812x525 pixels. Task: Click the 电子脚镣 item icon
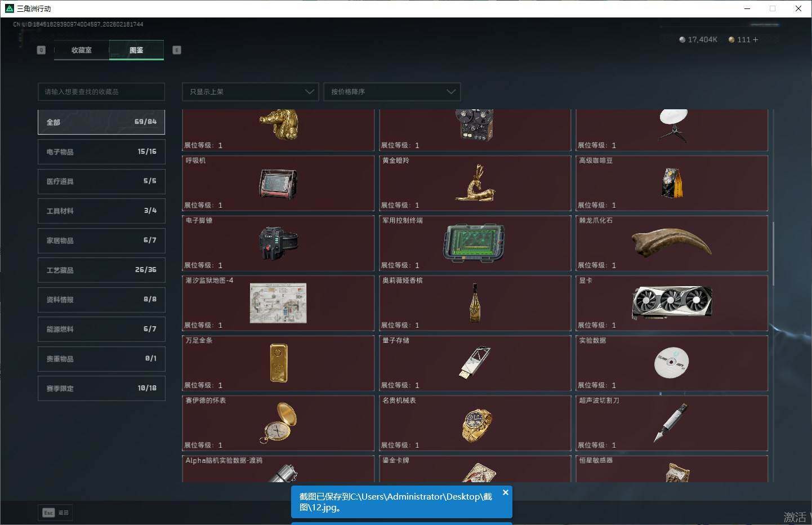pyautogui.click(x=278, y=243)
